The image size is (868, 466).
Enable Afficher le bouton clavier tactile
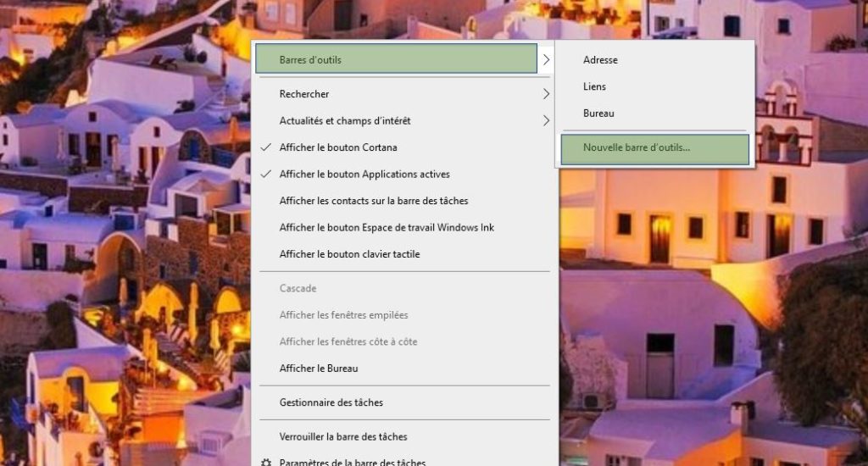404,254
